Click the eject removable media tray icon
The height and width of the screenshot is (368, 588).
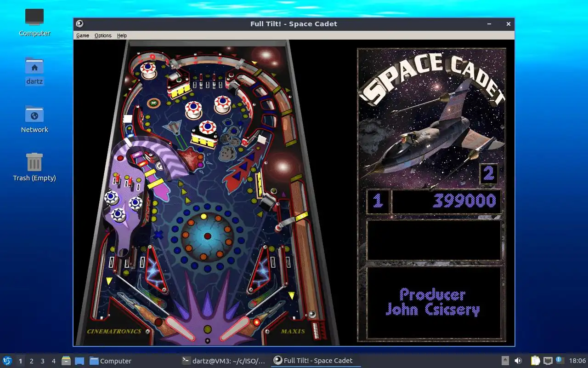tap(505, 361)
